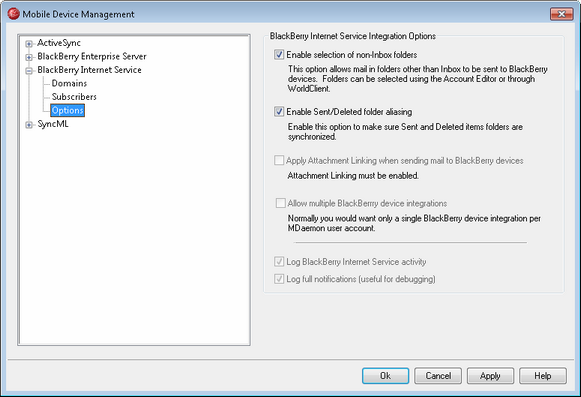Uncheck Enable Sent/Deleted folder aliasing
This screenshot has width=581, height=397.
pyautogui.click(x=279, y=112)
